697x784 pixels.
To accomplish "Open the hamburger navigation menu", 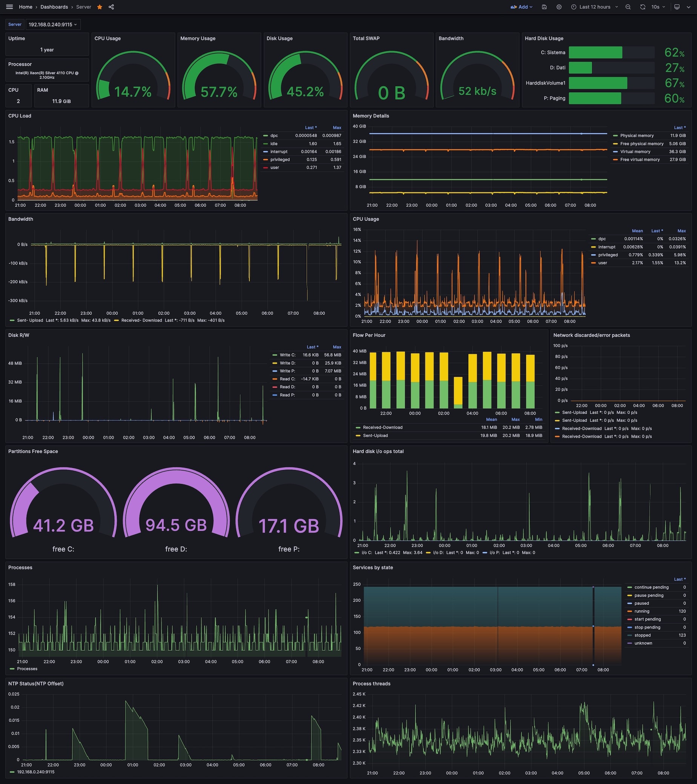I will tap(9, 7).
